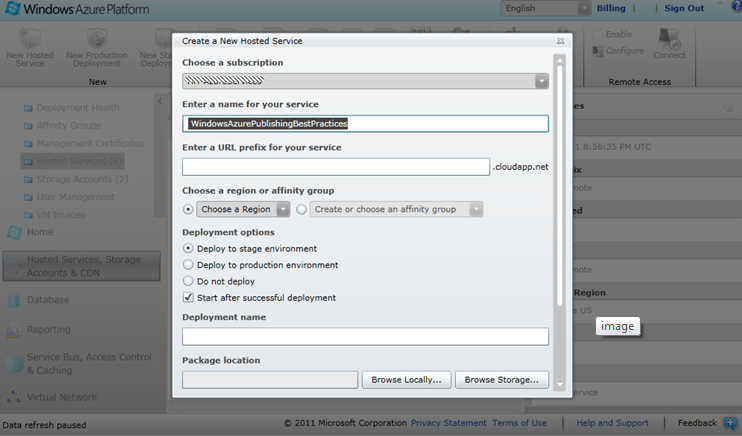Click the service name input field
The height and width of the screenshot is (436, 742).
(x=365, y=124)
